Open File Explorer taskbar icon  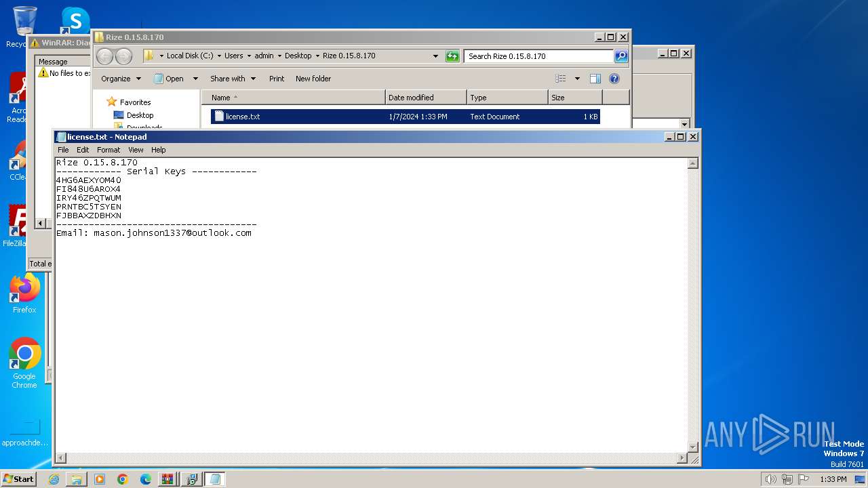click(x=77, y=479)
